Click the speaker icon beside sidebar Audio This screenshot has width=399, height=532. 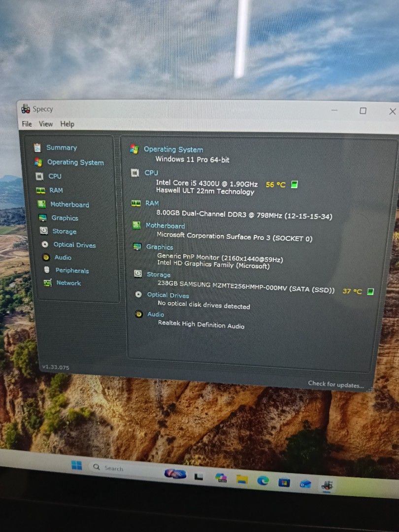tap(46, 257)
